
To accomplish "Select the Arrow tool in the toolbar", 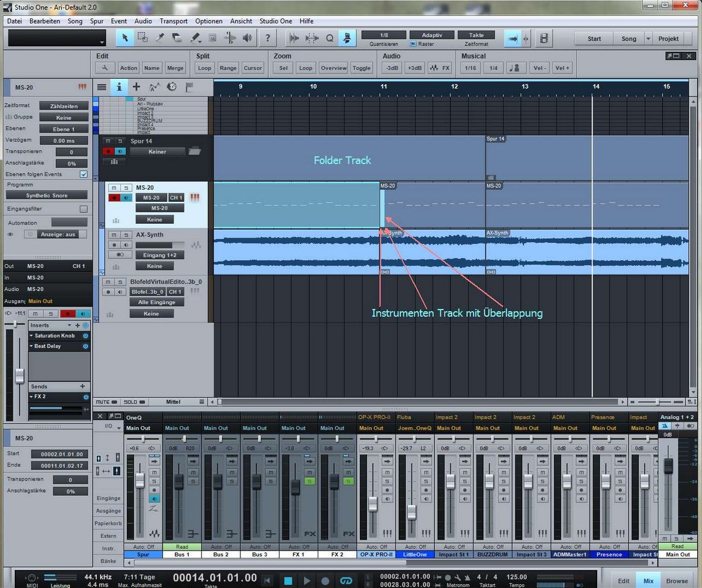I will (125, 38).
